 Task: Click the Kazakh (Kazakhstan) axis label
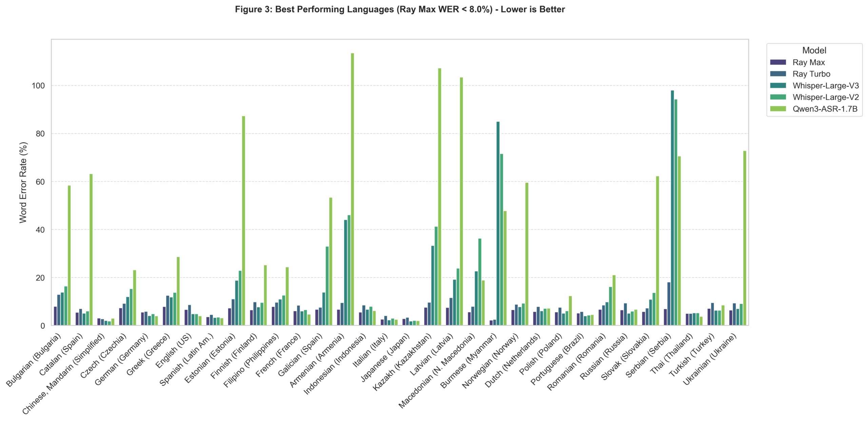pos(402,361)
